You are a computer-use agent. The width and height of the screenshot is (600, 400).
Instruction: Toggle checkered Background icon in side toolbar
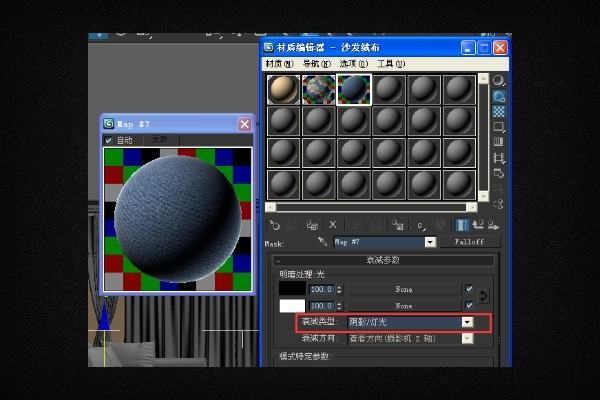tap(498, 112)
